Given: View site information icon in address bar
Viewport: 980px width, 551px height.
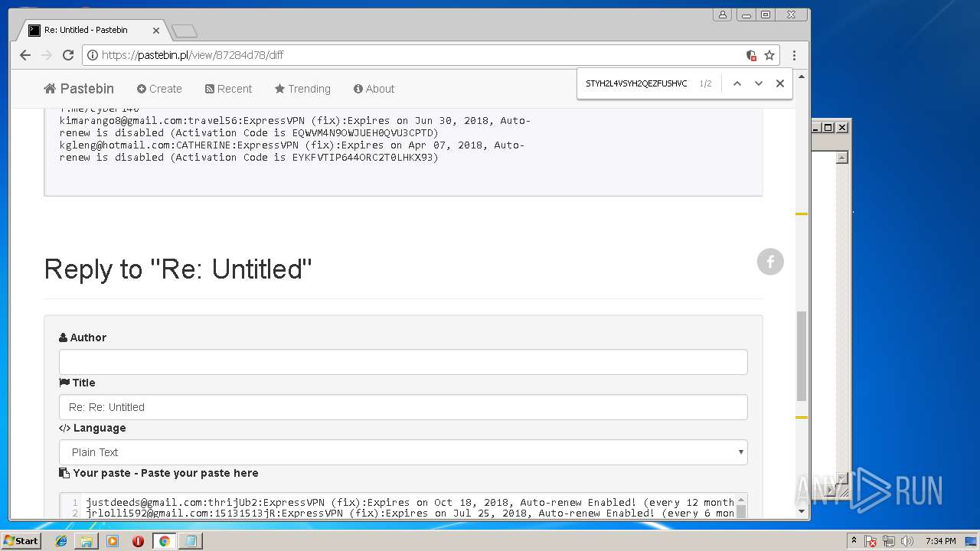Looking at the screenshot, I should (x=93, y=55).
